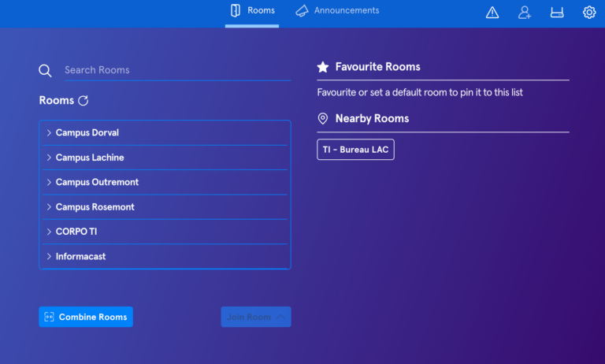Viewport: 605px width, 364px height.
Task: Click the bed-shaped icon in top bar
Action: 557,13
